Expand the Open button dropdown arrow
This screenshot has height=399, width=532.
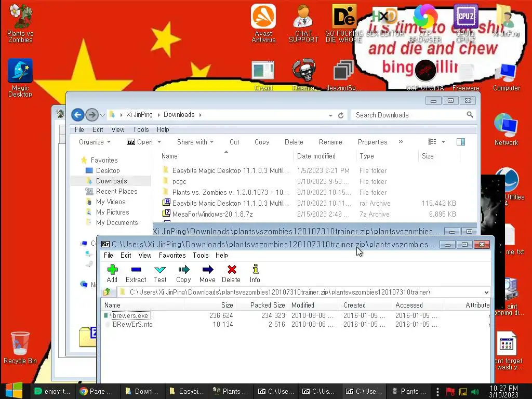159,142
